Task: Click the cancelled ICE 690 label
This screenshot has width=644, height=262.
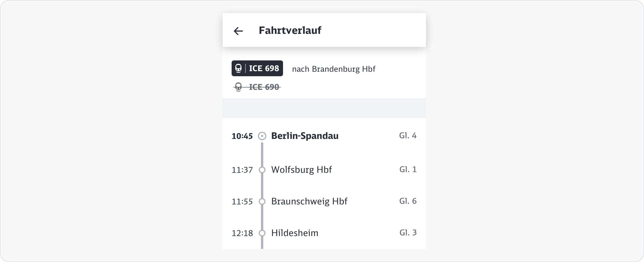Action: click(264, 87)
